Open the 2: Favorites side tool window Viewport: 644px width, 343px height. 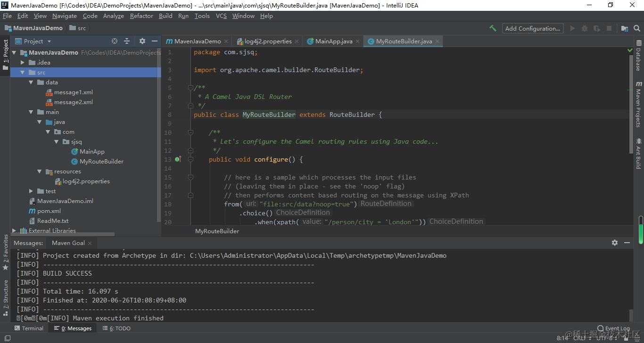tap(6, 252)
